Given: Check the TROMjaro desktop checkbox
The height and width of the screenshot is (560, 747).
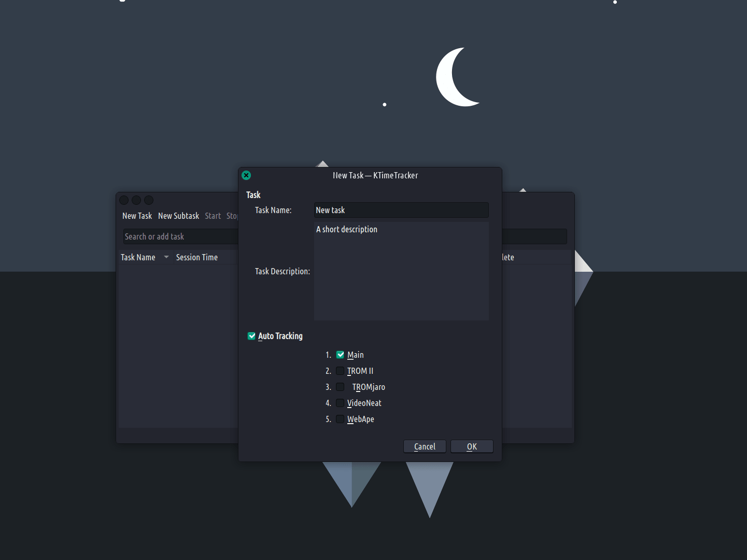Looking at the screenshot, I should [x=340, y=387].
